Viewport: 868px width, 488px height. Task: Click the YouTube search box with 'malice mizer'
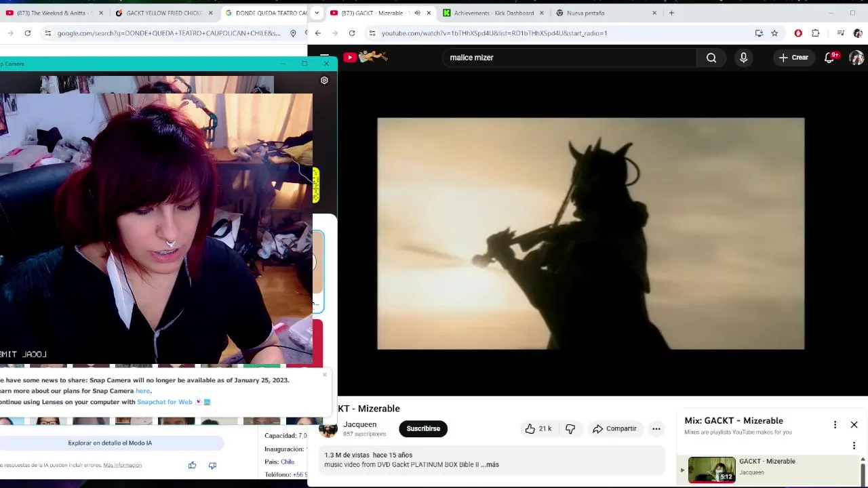pos(568,58)
